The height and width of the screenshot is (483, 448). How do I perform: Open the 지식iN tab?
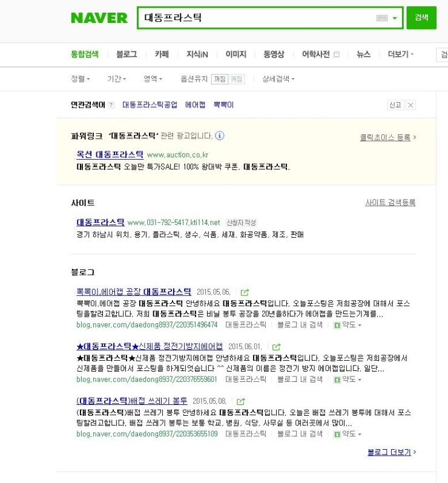pyautogui.click(x=197, y=54)
